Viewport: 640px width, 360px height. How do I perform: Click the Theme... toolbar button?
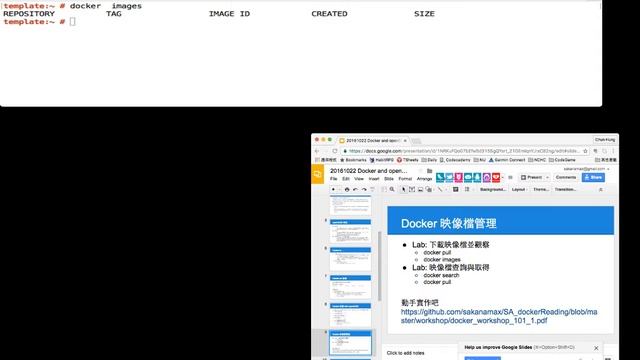pyautogui.click(x=541, y=189)
